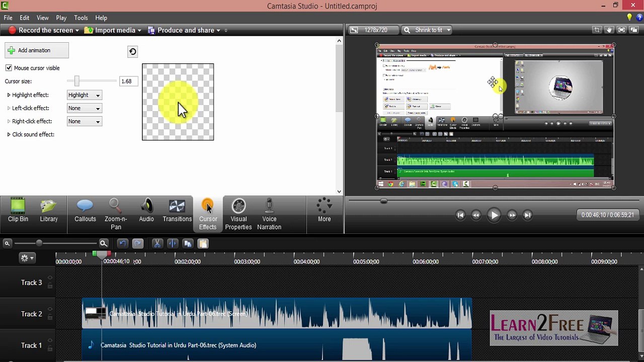Open the Right-click effect dropdown

point(85,121)
